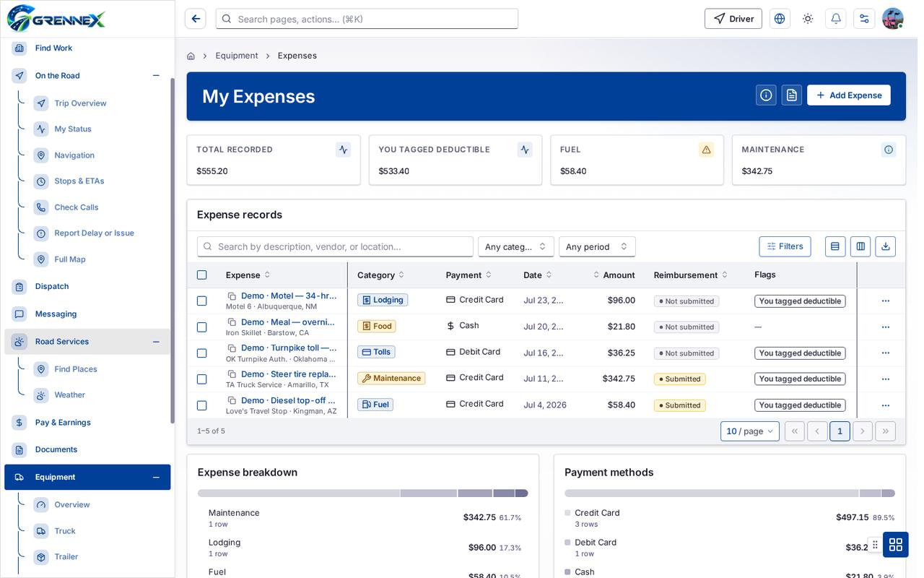Check the Motel expense row checkbox
This screenshot has height=578, width=924.
click(x=202, y=301)
